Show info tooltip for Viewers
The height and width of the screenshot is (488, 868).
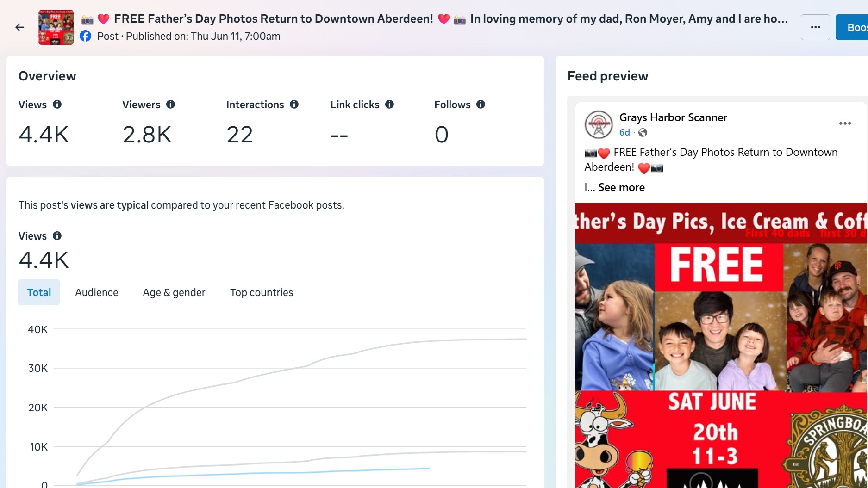click(170, 105)
